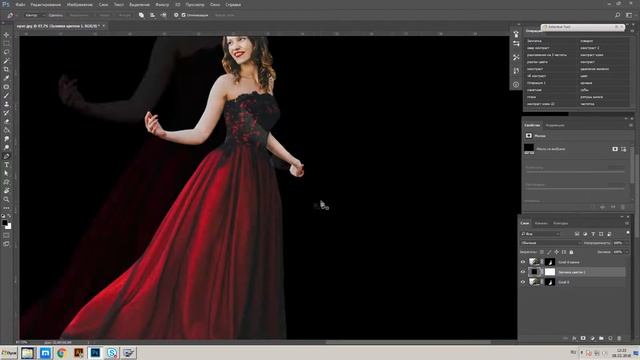The height and width of the screenshot is (360, 640).
Task: Open the layer filter kind dropdown
Action: coord(540,234)
